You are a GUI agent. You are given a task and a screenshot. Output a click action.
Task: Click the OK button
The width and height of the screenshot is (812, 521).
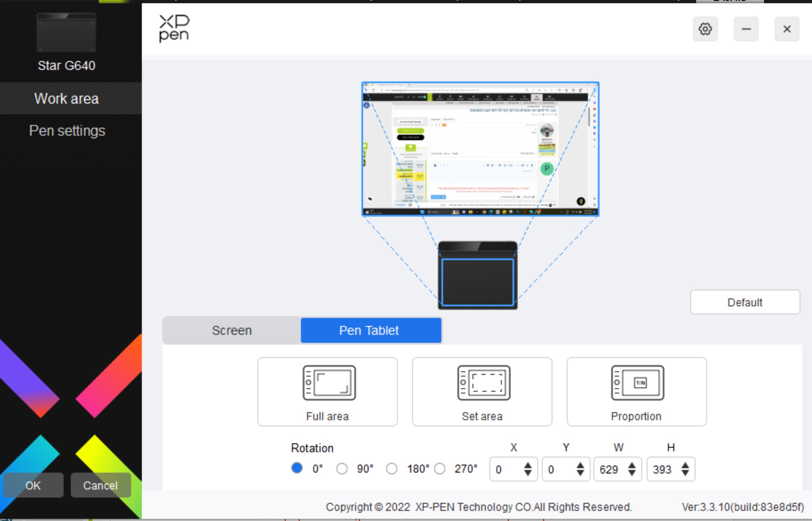click(33, 485)
